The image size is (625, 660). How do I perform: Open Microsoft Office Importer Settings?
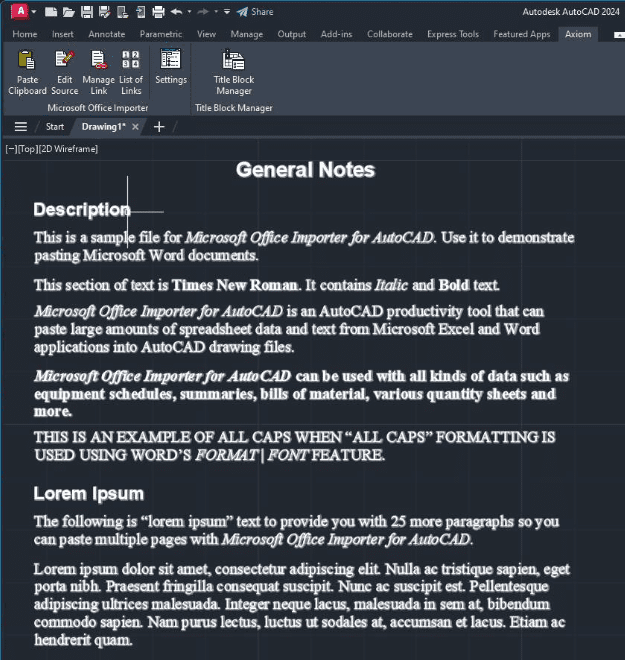tap(171, 67)
